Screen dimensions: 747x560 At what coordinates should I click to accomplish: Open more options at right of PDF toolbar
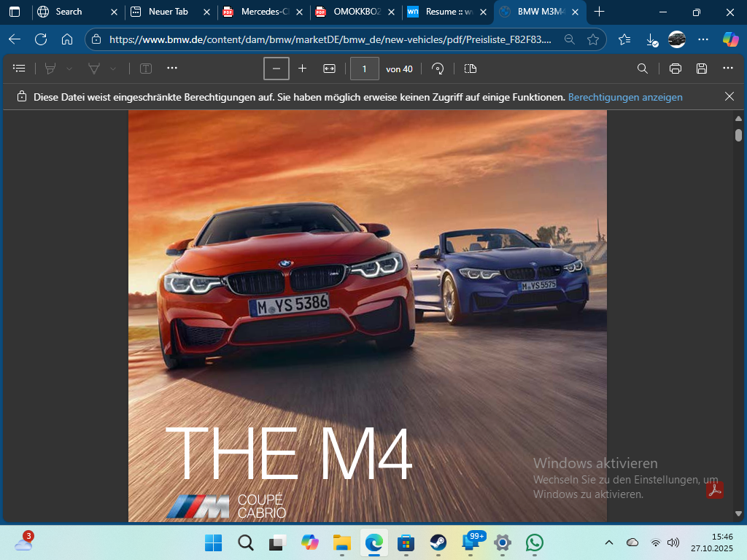coord(727,69)
